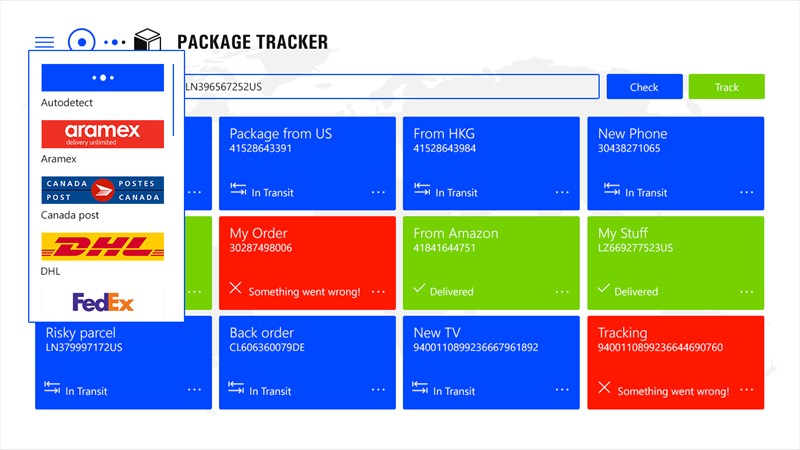The image size is (800, 450).
Task: Click In Transit icon on Package from US
Action: tap(238, 189)
